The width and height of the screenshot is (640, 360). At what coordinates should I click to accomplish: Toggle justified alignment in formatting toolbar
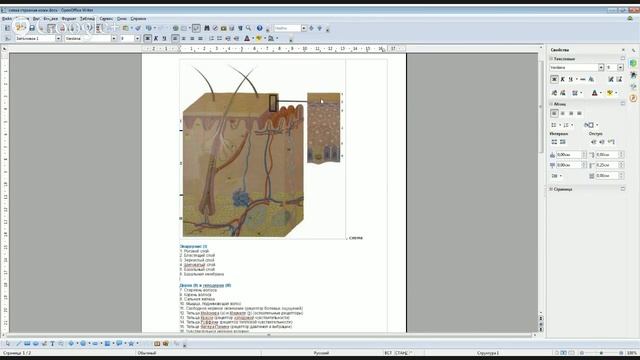200,38
